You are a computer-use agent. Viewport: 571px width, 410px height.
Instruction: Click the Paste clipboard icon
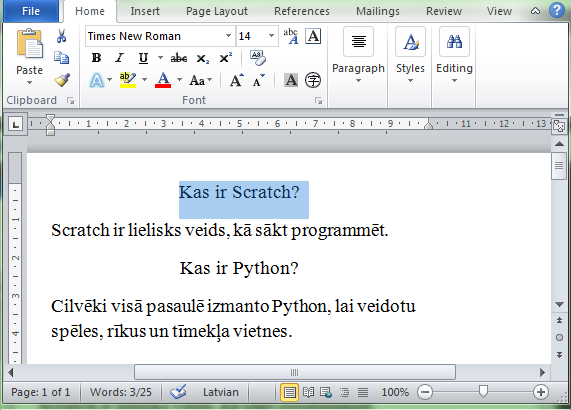coord(29,44)
